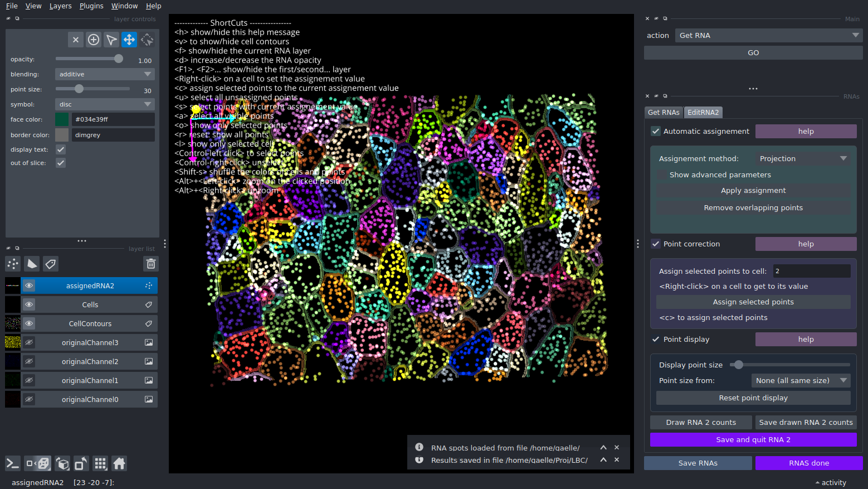868x489 pixels.
Task: Open the Help menu
Action: point(153,6)
